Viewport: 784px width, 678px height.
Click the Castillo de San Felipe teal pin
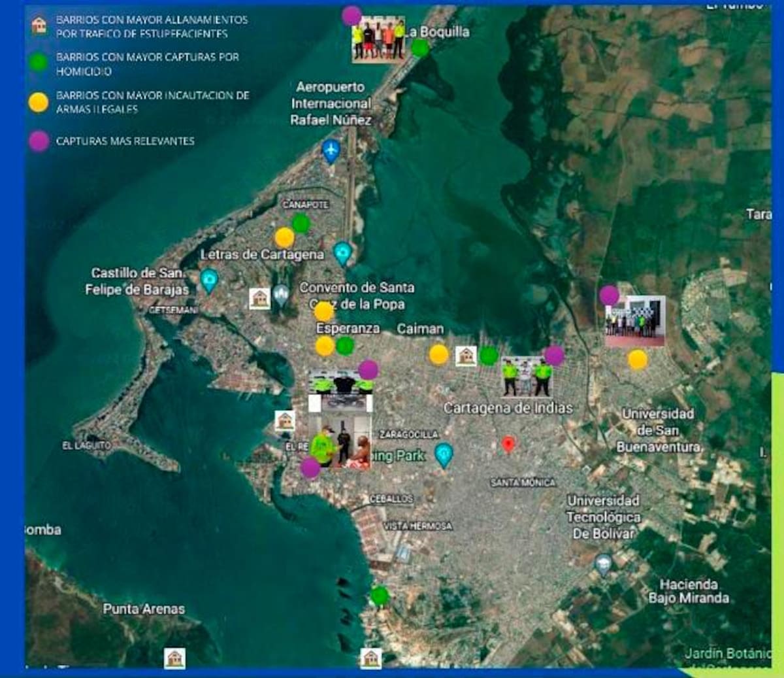[209, 280]
